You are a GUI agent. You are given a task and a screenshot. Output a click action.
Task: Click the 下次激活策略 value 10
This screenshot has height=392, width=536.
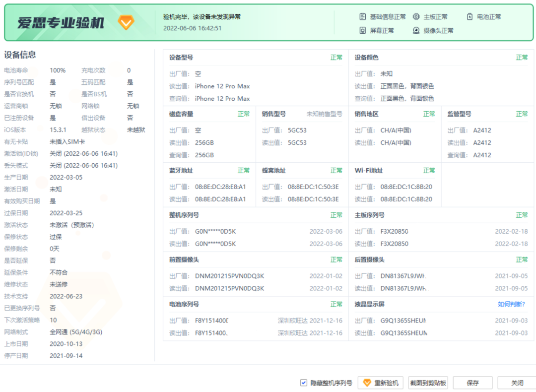point(53,320)
